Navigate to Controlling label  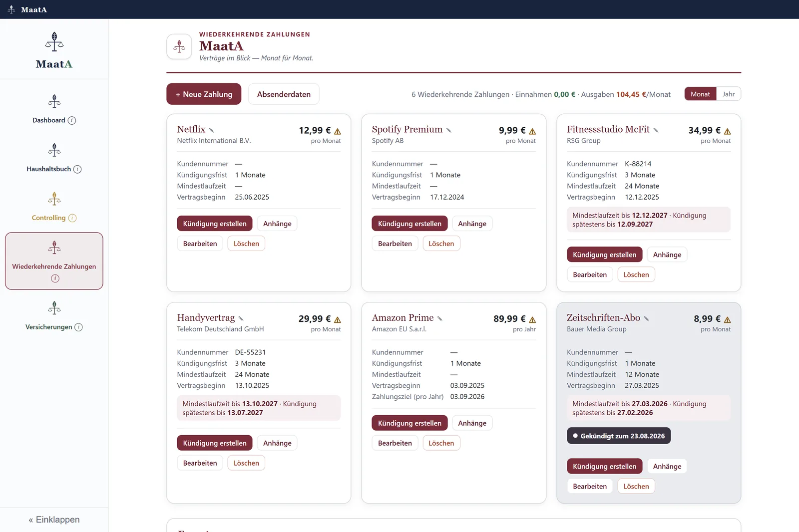pyautogui.click(x=49, y=218)
